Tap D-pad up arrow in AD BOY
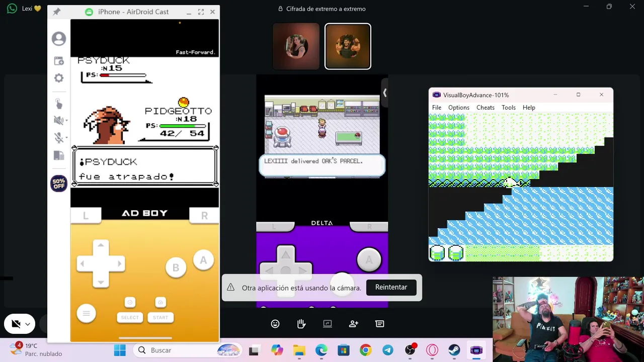Image resolution: width=644 pixels, height=362 pixels. [x=101, y=245]
